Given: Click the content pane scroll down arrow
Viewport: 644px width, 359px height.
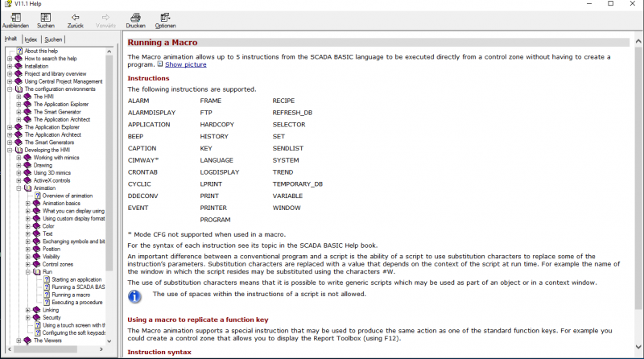Looking at the screenshot, I should (x=638, y=347).
